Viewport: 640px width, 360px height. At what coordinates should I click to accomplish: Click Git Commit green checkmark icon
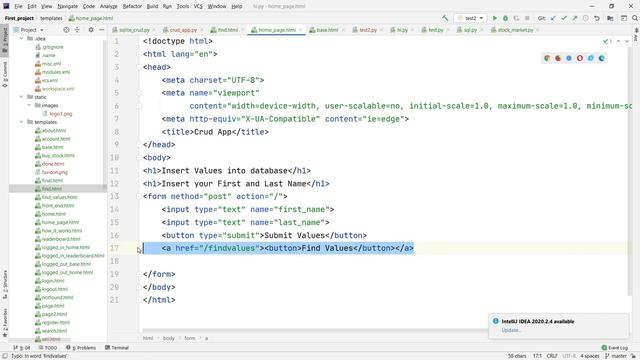564,18
